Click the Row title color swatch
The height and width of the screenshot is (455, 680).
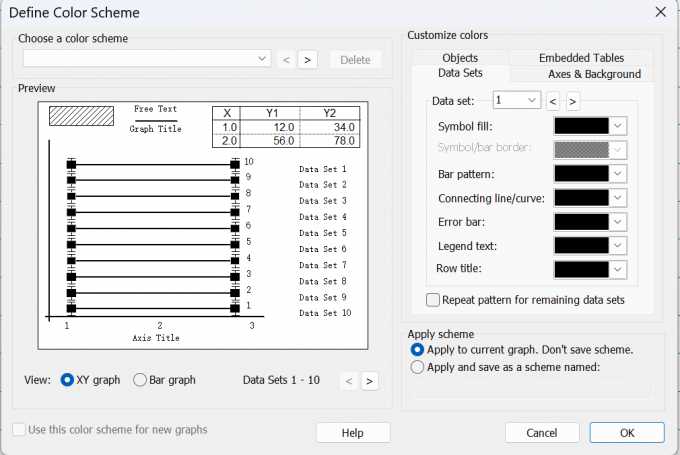click(x=582, y=270)
